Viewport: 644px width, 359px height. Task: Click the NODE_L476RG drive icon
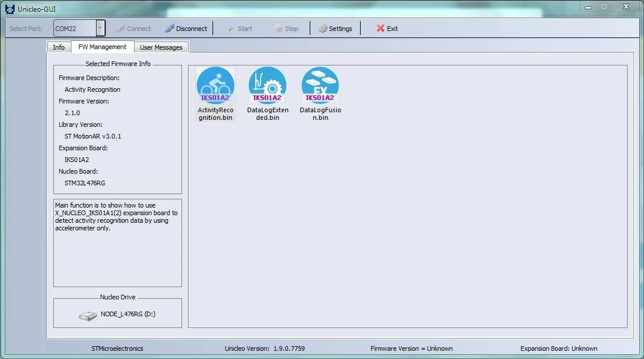(88, 316)
